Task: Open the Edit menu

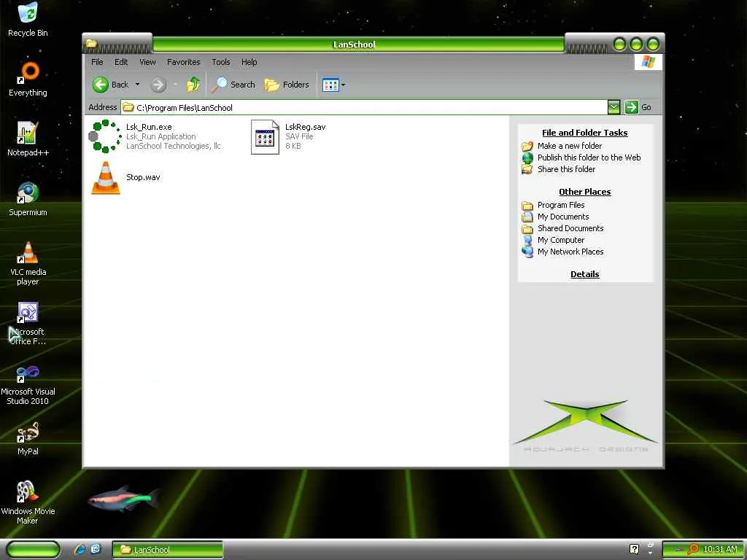Action: 121,62
